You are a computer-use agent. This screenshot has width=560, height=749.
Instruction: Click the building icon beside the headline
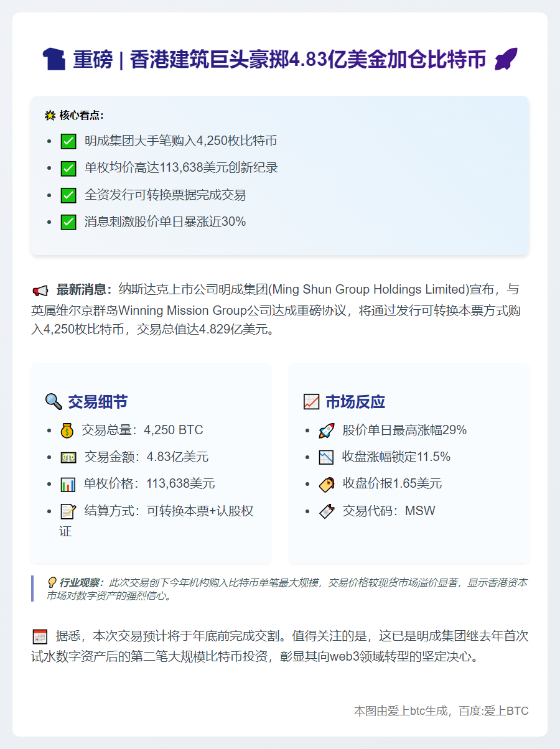click(54, 58)
